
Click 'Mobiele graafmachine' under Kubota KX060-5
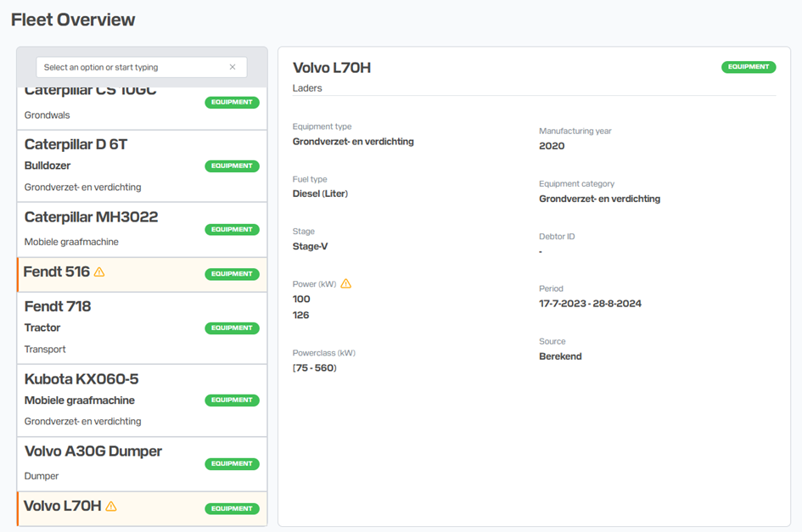tap(80, 400)
